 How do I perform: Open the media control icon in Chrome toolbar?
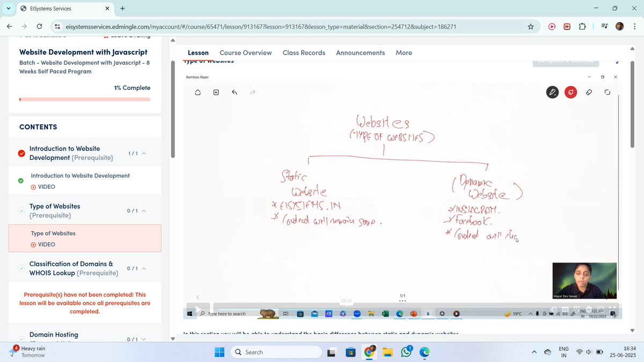tap(605, 26)
